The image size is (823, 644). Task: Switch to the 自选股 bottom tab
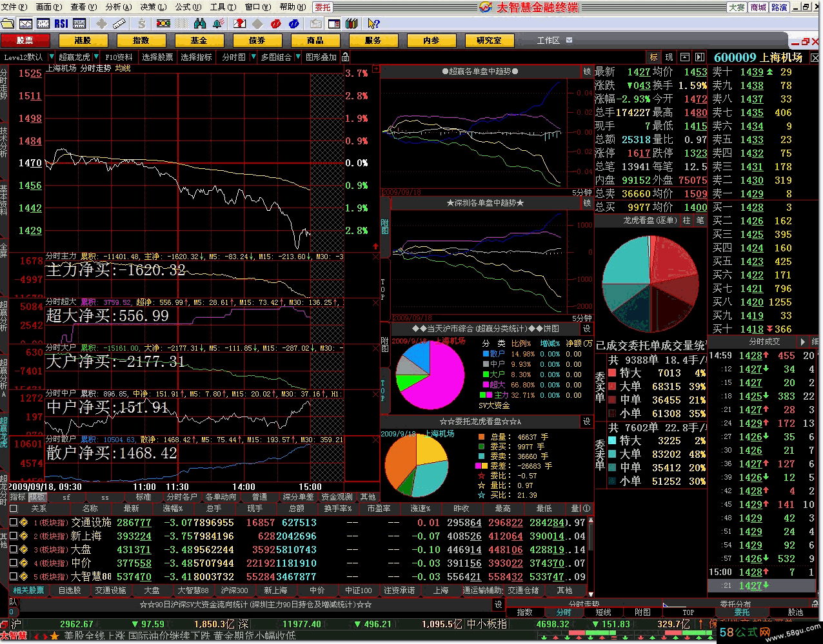coord(70,590)
